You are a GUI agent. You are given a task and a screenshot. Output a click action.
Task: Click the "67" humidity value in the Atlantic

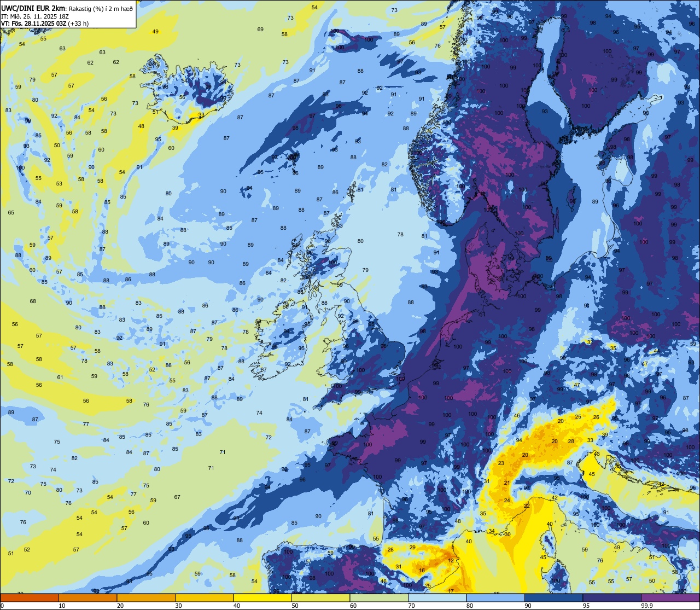(x=177, y=497)
